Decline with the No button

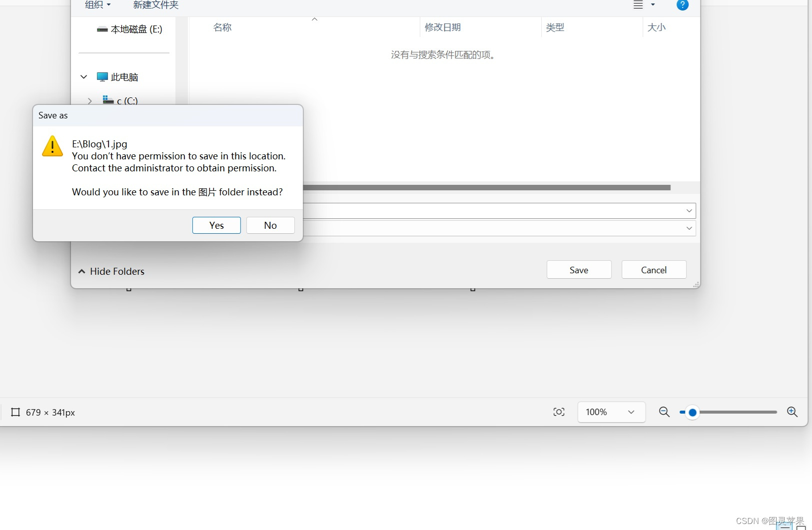270,225
